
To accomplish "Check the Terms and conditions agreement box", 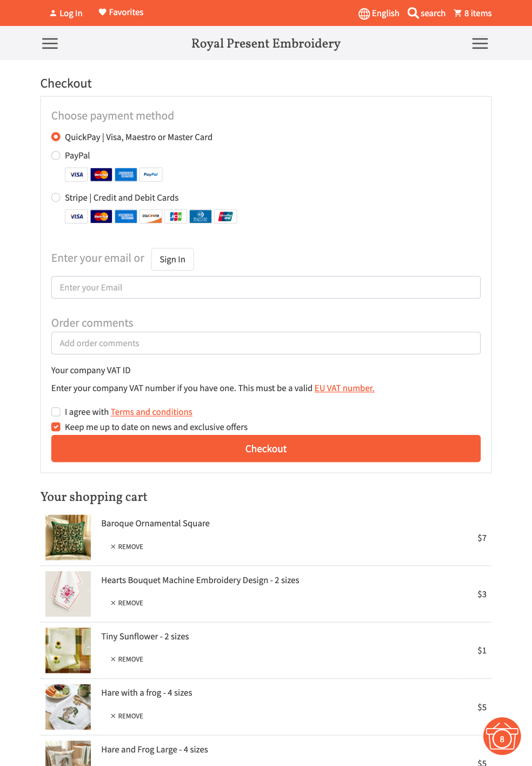I will 56,412.
